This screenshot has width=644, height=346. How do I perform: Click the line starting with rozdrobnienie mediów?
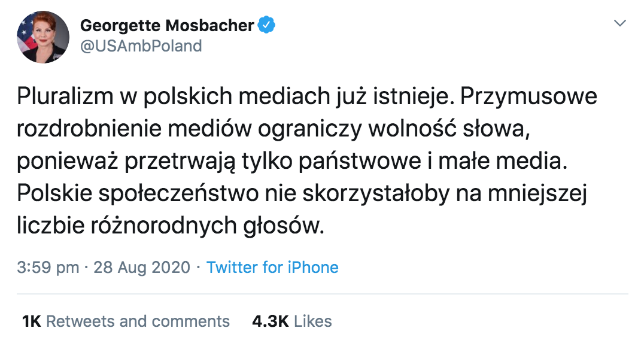click(x=274, y=129)
